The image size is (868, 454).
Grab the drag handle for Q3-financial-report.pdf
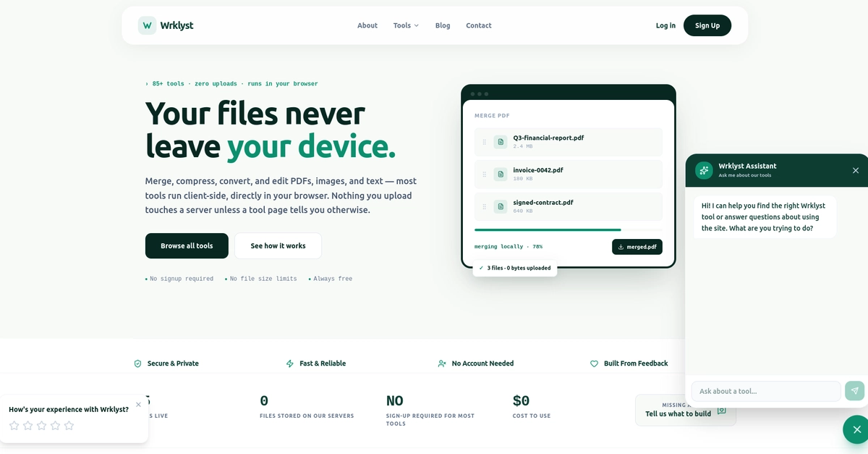(x=485, y=142)
